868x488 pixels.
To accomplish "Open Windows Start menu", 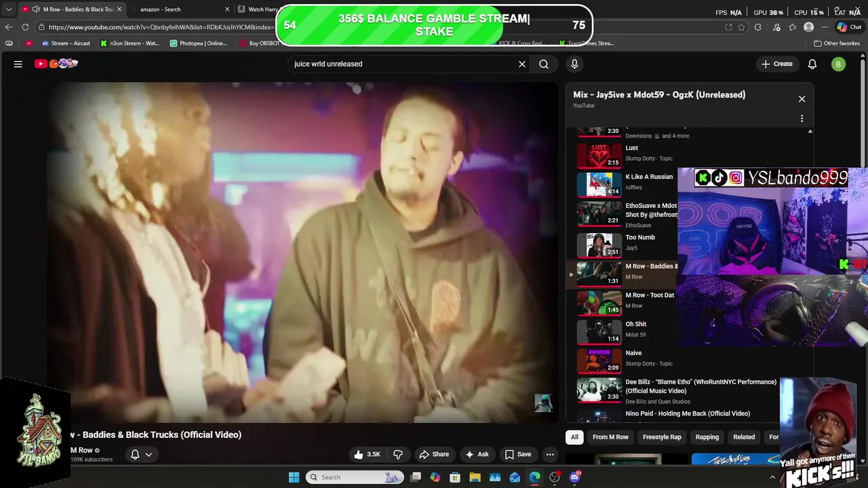I will [x=294, y=477].
